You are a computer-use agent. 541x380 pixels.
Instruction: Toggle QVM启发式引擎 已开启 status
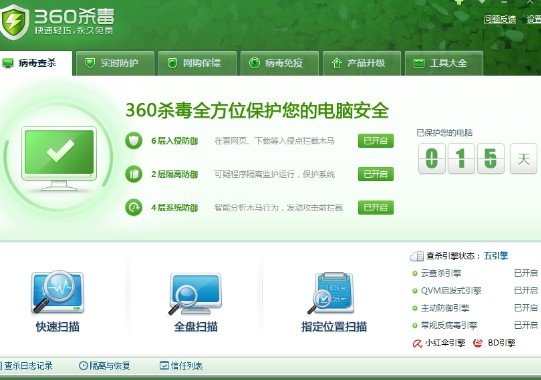pos(526,290)
